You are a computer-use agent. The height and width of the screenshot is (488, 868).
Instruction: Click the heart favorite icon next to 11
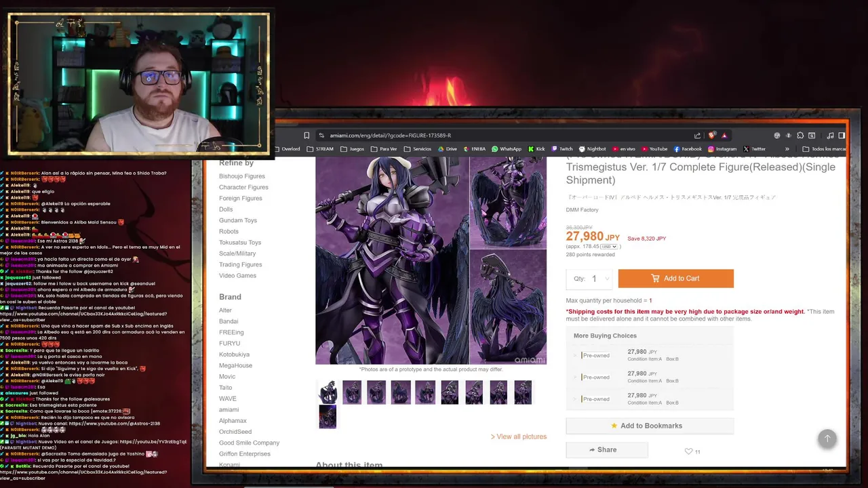point(688,451)
